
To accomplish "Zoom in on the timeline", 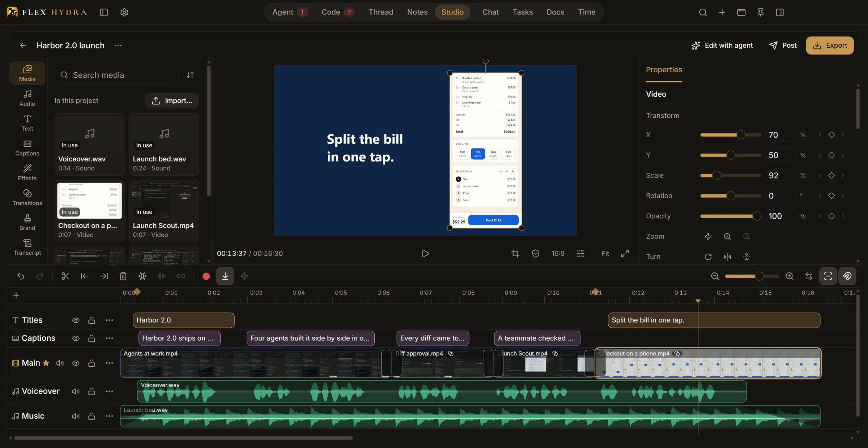I will [x=790, y=276].
